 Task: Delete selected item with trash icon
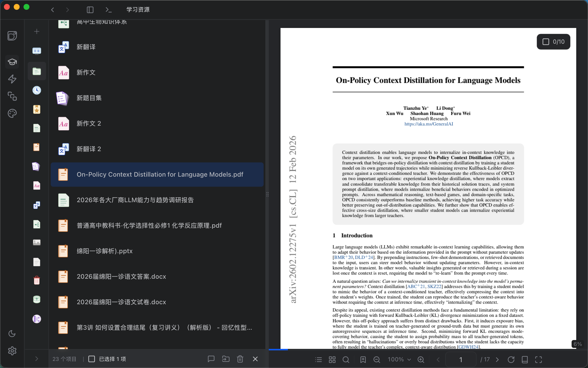click(240, 359)
